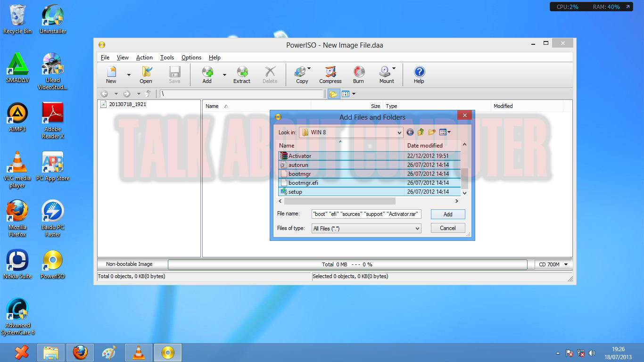Select the Nokia Suite desktop icon
The height and width of the screenshot is (362, 644).
pyautogui.click(x=17, y=264)
